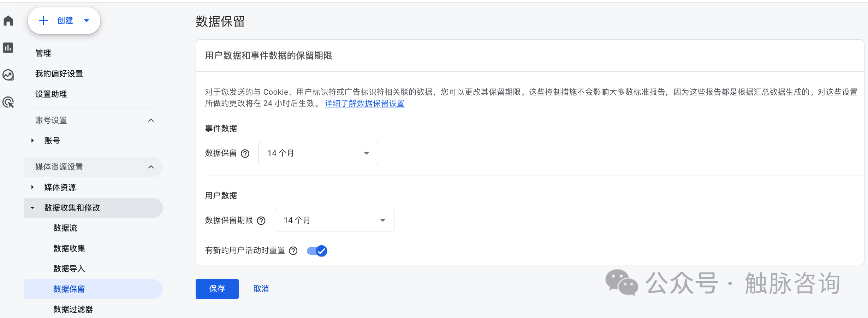868x318 pixels.
Task: Collapse the 账号设置 section
Action: [151, 120]
